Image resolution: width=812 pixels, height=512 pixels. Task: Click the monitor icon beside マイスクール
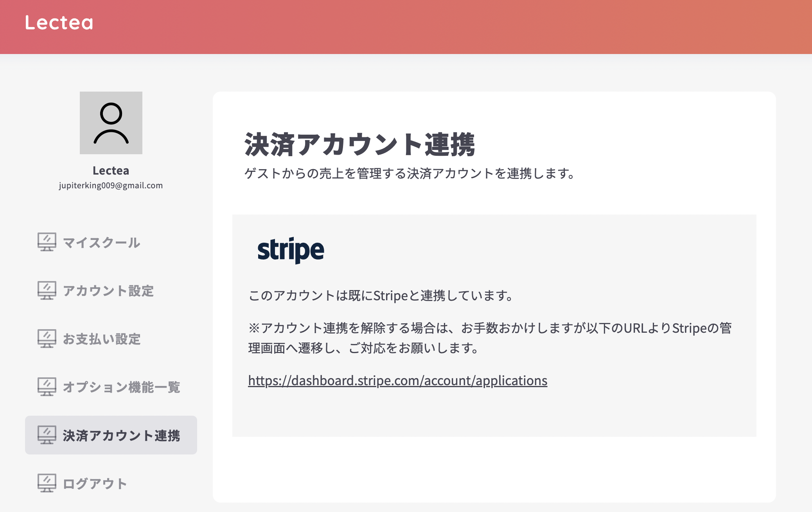47,242
